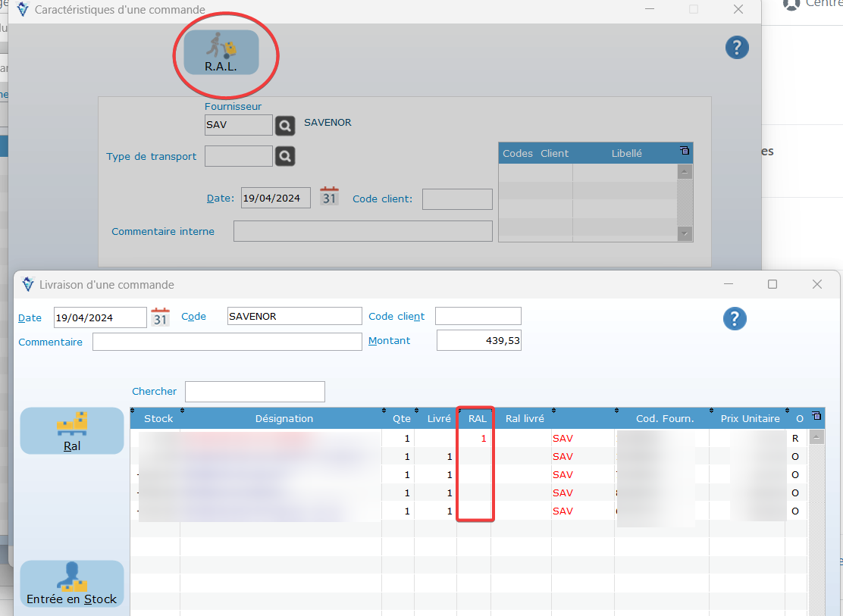Open calendar icon next to Date 19/04/2024 in Caractéristiques

[329, 196]
